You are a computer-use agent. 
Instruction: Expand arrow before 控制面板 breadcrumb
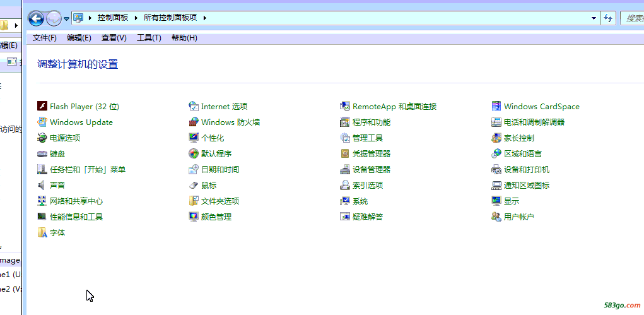point(90,18)
